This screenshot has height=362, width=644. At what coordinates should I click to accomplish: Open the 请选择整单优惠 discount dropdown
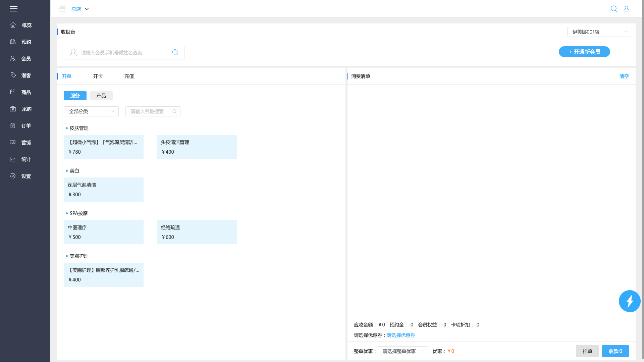403,351
